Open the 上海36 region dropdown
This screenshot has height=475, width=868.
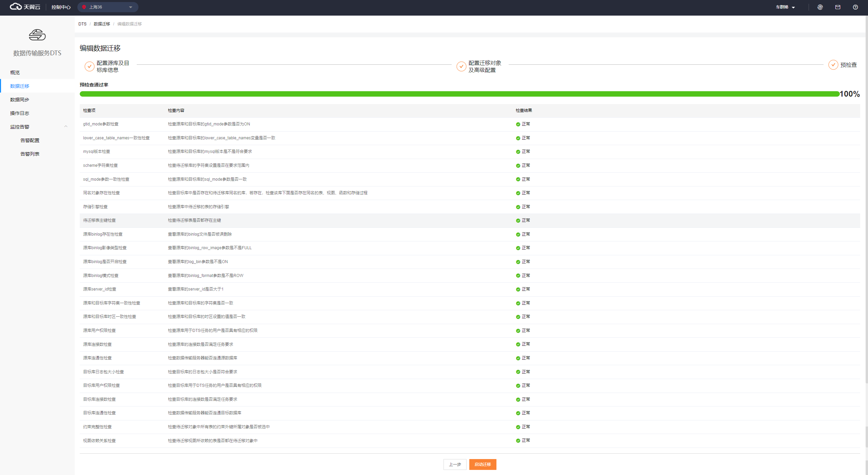108,7
